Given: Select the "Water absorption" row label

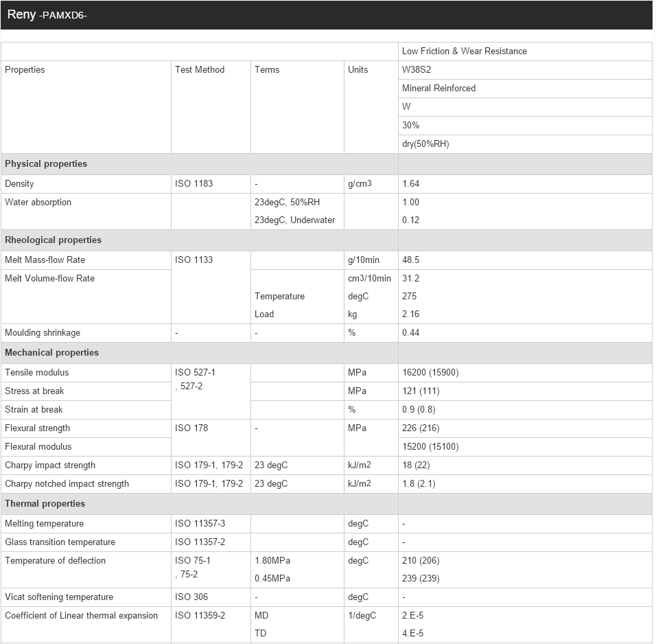Looking at the screenshot, I should [x=38, y=203].
